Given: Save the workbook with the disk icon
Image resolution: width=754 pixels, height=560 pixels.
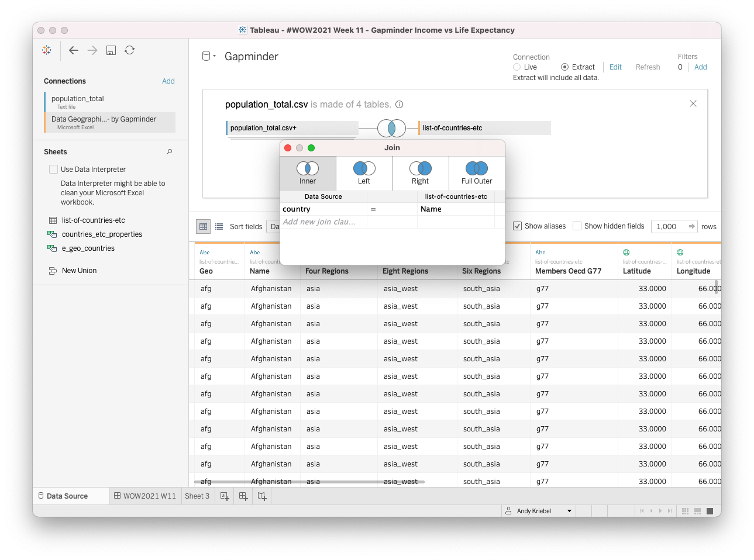Looking at the screenshot, I should [111, 50].
